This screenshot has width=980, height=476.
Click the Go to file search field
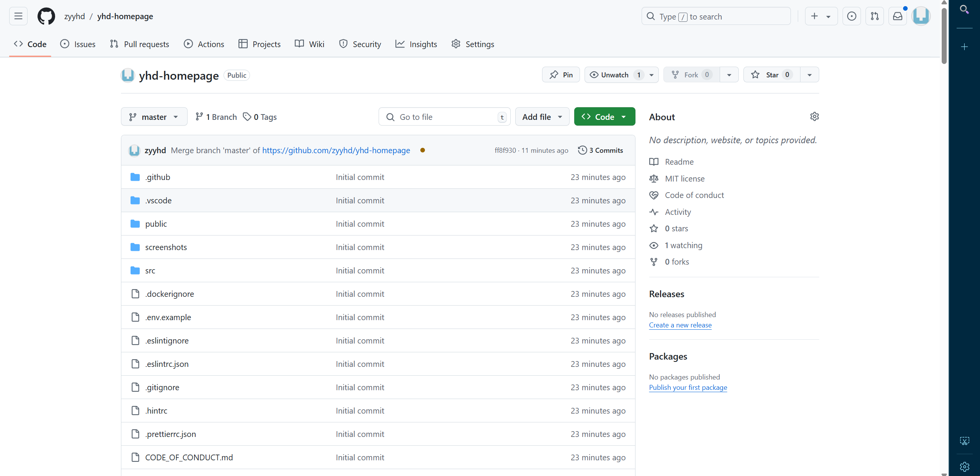[444, 116]
